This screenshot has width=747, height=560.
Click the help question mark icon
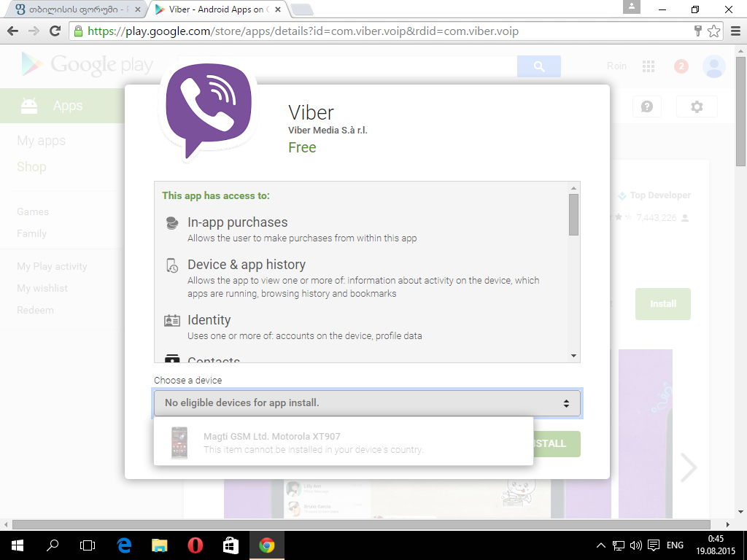[x=647, y=106]
